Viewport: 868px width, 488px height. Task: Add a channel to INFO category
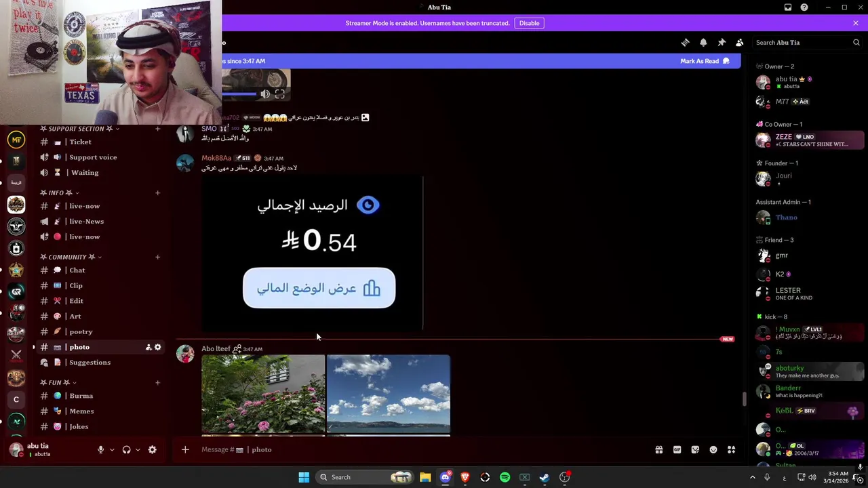click(x=157, y=192)
